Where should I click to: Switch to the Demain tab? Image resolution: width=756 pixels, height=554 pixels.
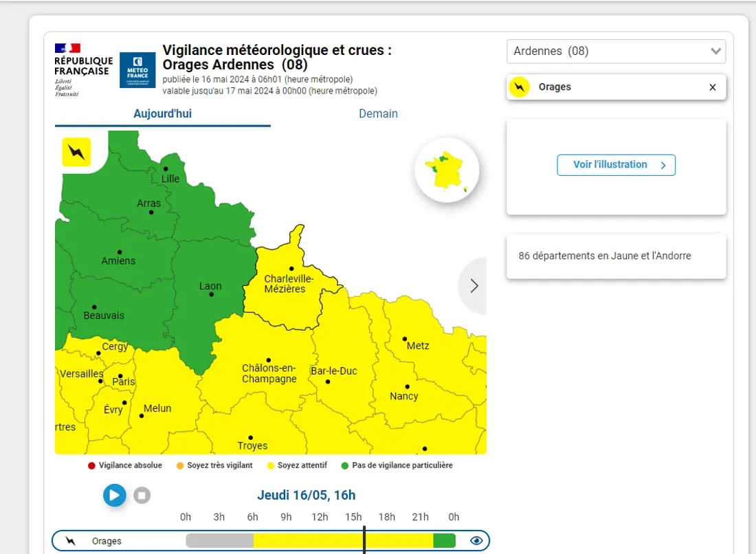pos(378,113)
